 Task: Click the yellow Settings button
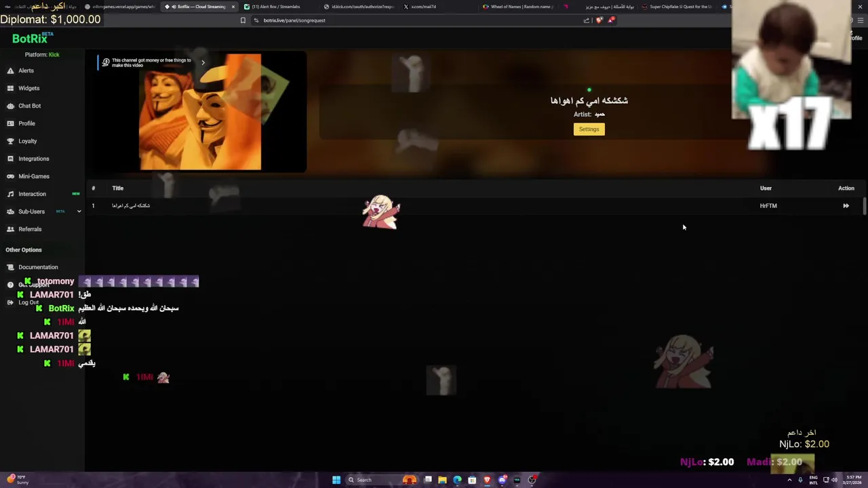click(x=589, y=129)
